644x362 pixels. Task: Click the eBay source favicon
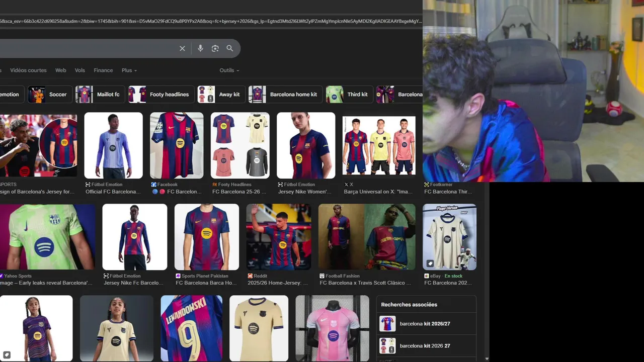click(427, 276)
